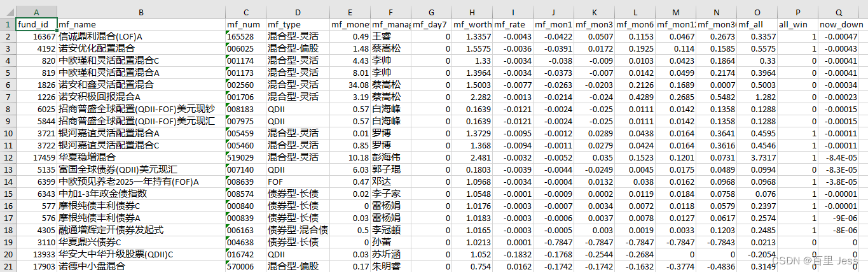Viewport: 868px width, 272px height.
Task: Select the cell 富国全球债券(QDII)美元现汇
Action: [x=141, y=169]
